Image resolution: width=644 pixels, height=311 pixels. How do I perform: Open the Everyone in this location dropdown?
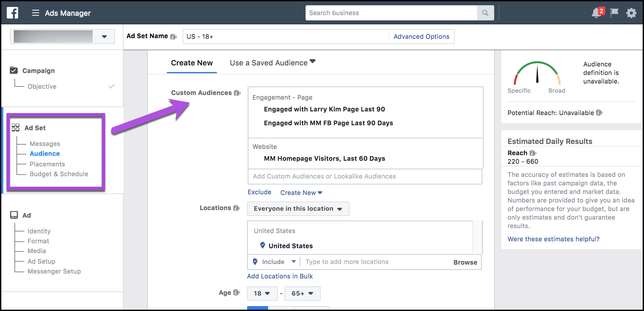coord(298,208)
